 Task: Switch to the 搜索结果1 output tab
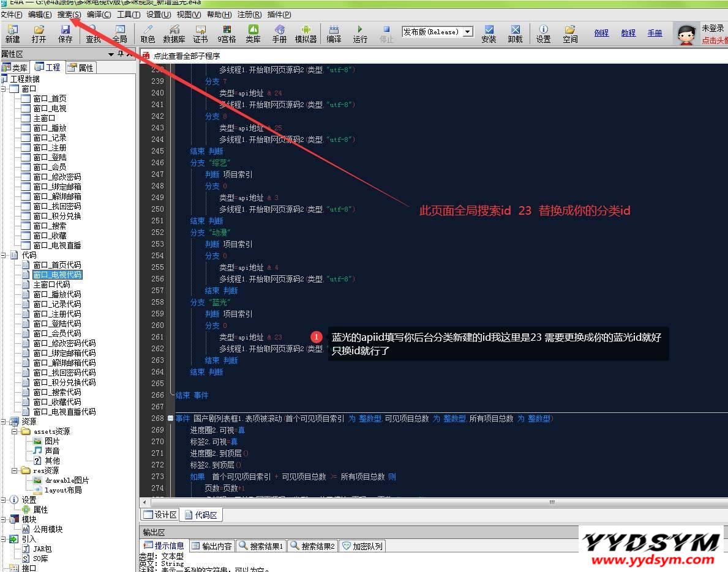(x=261, y=546)
